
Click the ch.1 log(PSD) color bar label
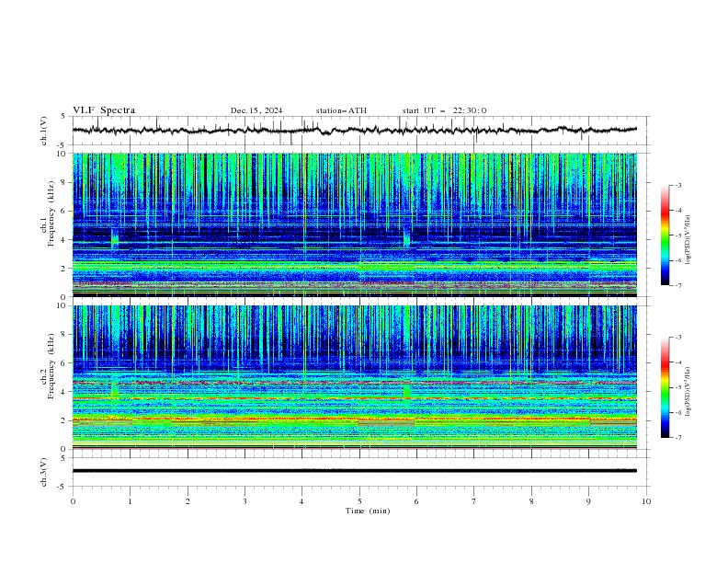point(688,240)
